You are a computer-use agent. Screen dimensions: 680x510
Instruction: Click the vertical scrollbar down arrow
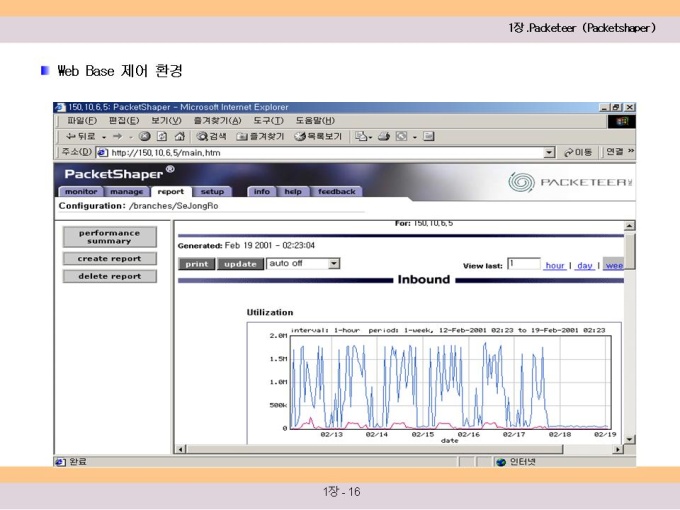(x=629, y=439)
